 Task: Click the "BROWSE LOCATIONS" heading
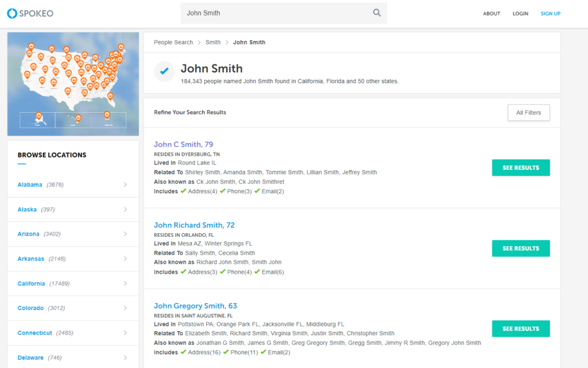point(52,155)
